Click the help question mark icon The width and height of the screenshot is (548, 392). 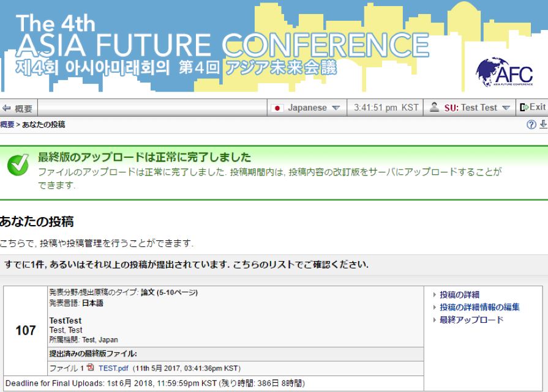[531, 125]
